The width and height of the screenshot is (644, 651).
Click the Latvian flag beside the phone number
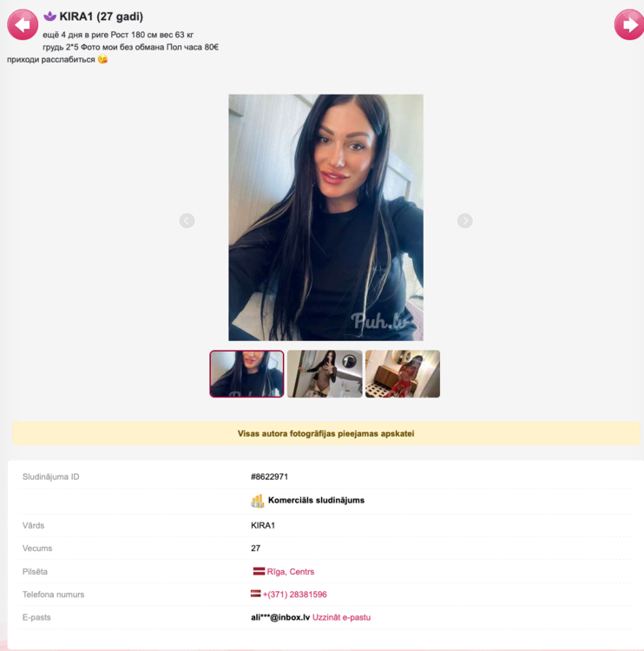(x=256, y=594)
